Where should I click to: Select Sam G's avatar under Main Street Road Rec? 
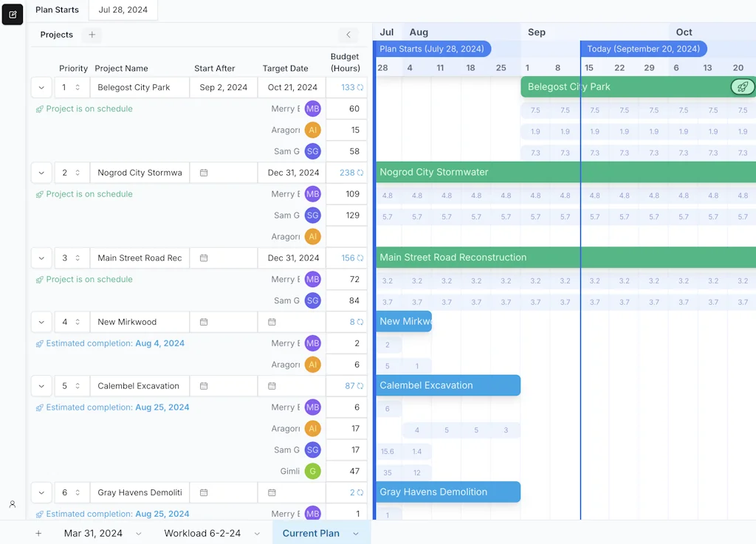coord(312,300)
